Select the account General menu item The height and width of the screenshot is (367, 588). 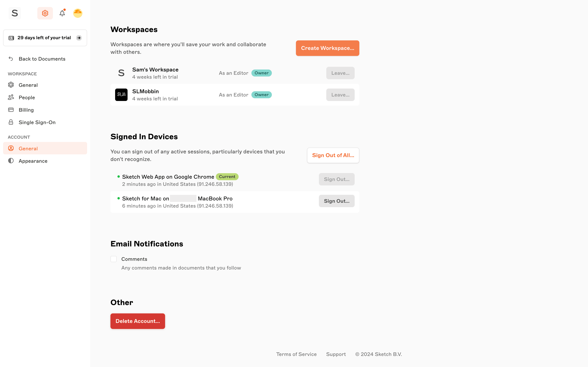[28, 148]
